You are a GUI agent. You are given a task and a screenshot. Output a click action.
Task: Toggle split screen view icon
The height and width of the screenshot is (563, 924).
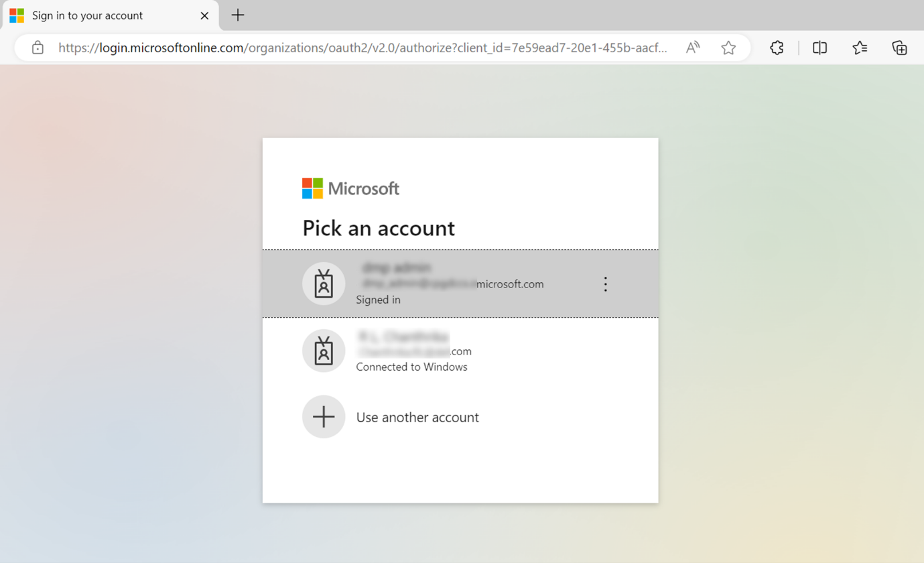tap(819, 48)
